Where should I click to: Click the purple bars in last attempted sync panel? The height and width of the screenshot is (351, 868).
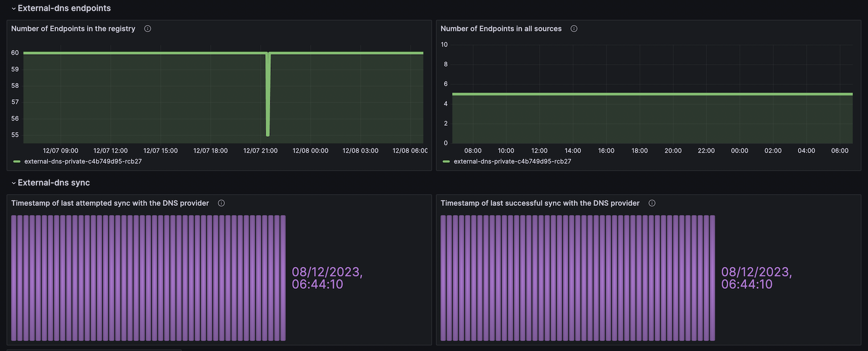pos(148,278)
